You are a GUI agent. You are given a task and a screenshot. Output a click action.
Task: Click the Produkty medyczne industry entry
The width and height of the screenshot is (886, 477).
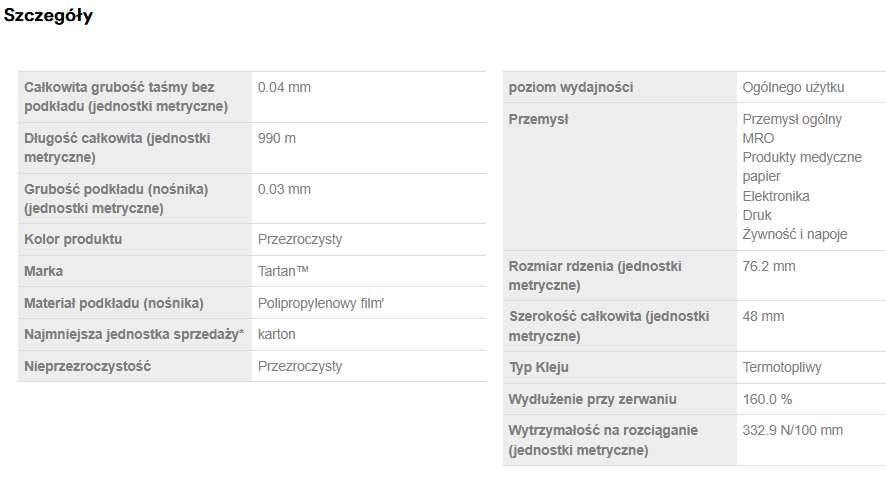tap(802, 157)
